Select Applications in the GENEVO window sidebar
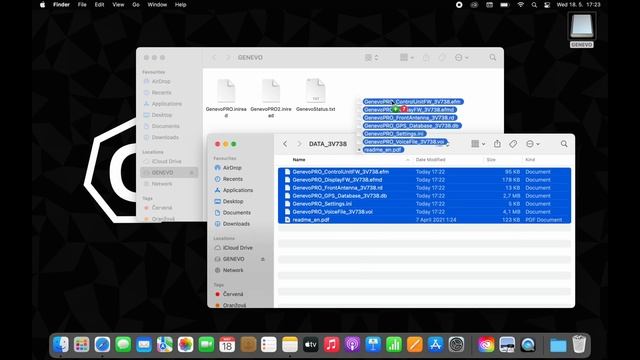 tap(162, 104)
